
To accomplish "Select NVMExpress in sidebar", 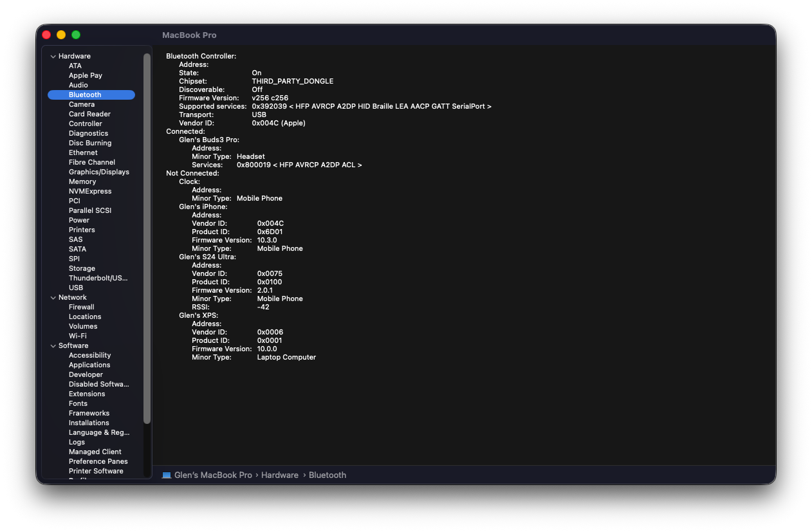I will tap(90, 191).
